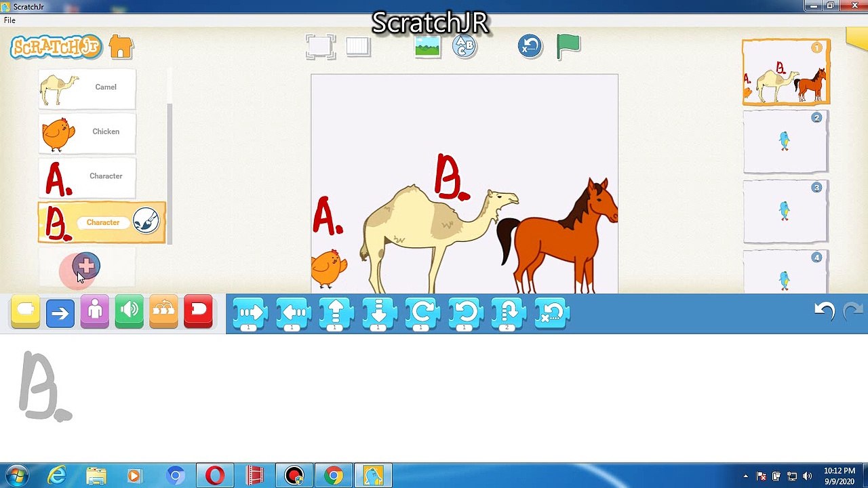
Task: Select the Chicken character
Action: pyautogui.click(x=87, y=134)
